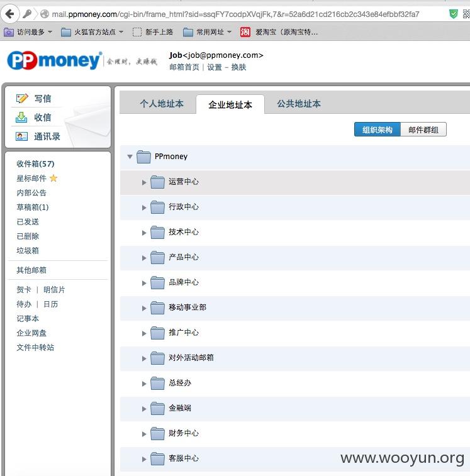The image size is (470, 476).
Task: Open the 邮箱首页 link
Action: (x=184, y=67)
